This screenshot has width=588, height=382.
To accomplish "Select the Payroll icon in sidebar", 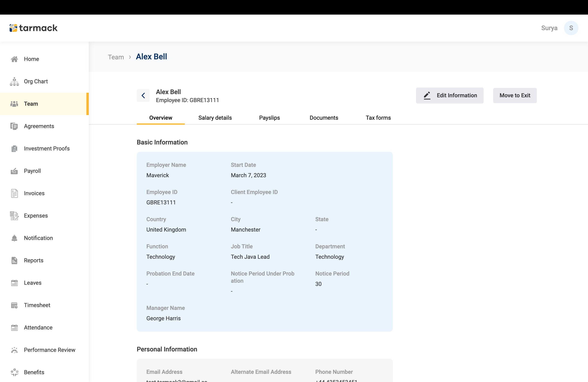I will pos(14,171).
